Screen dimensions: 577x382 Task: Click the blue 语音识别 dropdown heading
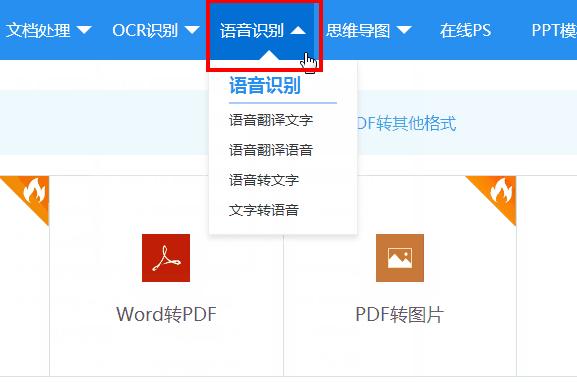265,85
